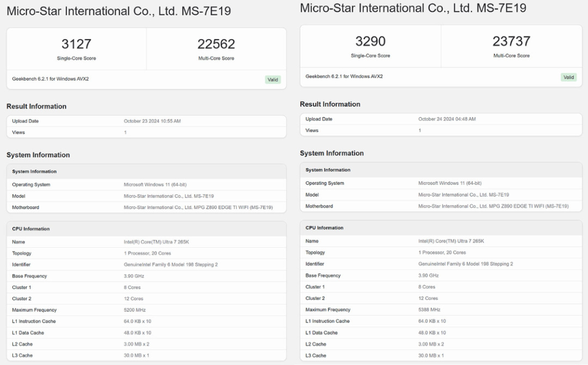Screen dimensions: 588x365
Task: Click the page title above the 3290 score
Action: tap(413, 8)
